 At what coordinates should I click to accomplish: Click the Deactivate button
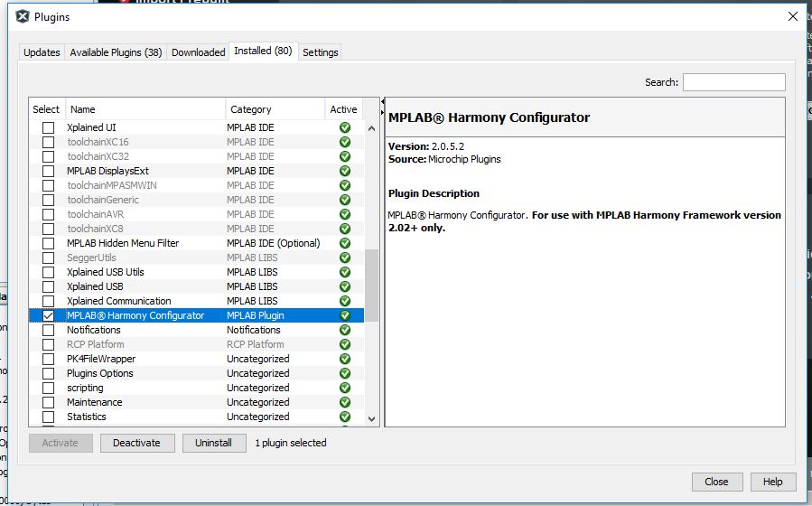pos(137,443)
